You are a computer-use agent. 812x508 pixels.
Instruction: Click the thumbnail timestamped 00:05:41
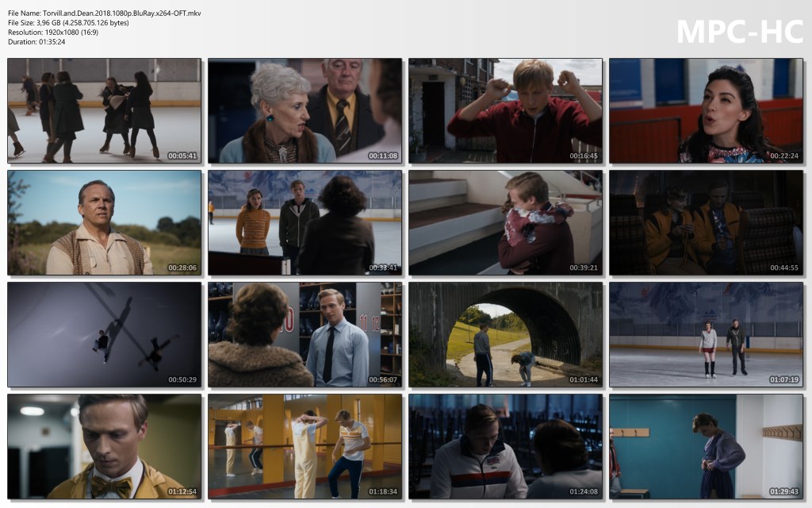105,110
